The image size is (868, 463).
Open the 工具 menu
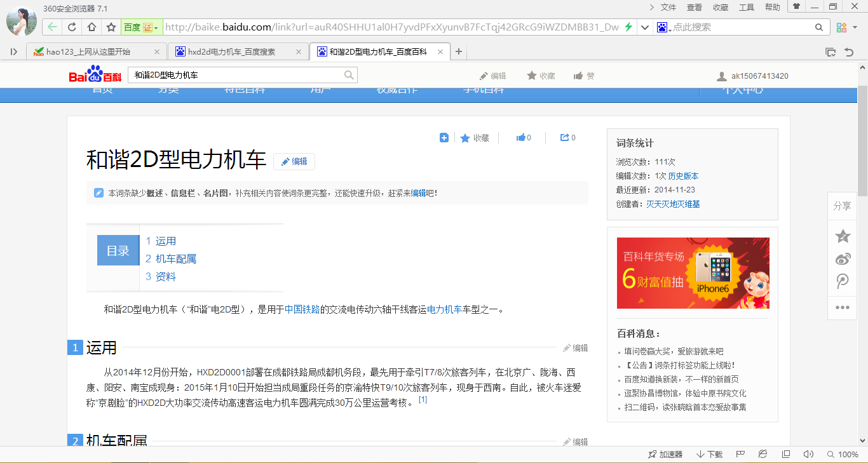coord(747,7)
